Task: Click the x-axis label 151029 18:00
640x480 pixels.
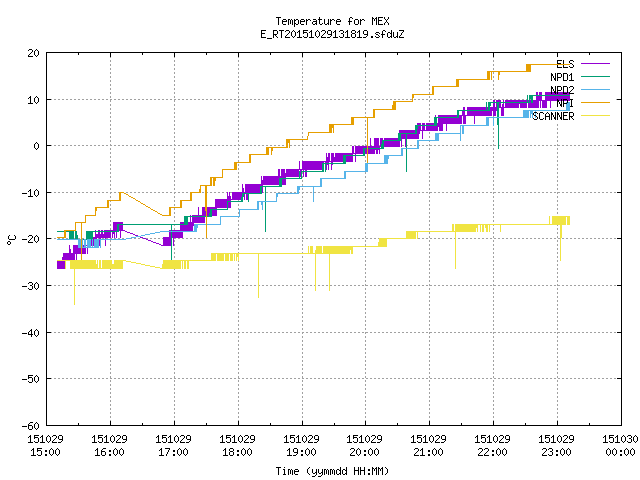Action: pos(238,446)
